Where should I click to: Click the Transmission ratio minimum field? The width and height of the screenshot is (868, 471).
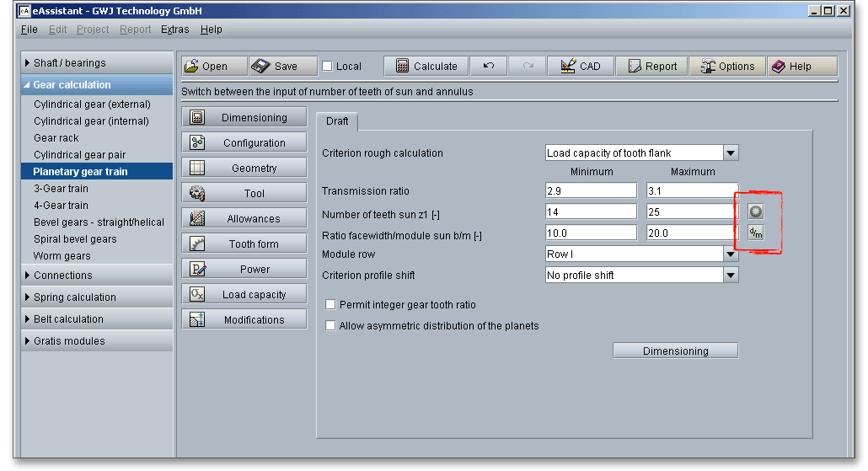click(591, 191)
